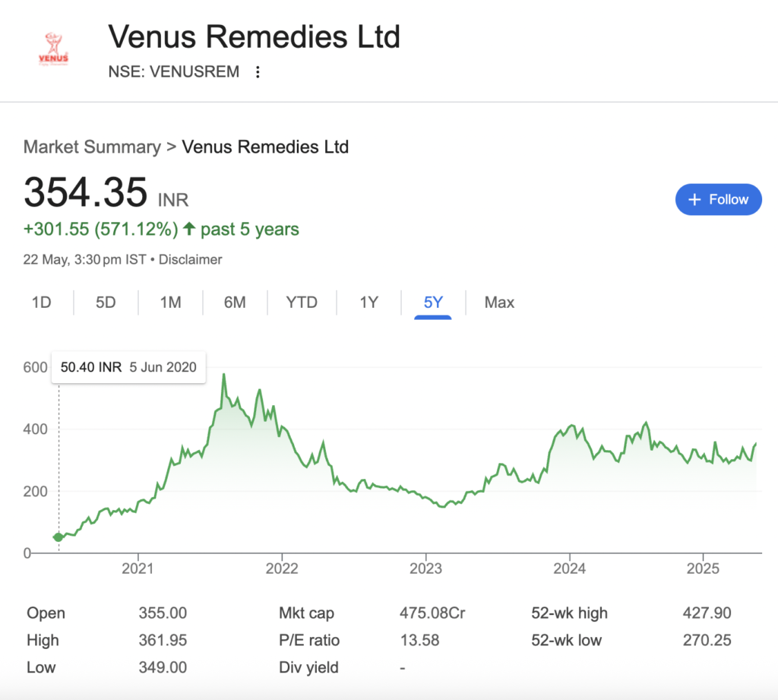This screenshot has width=778, height=700.
Task: Switch chart to Max range
Action: [x=499, y=302]
